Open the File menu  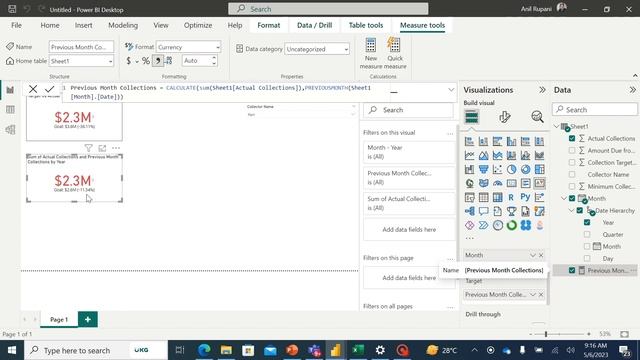[x=16, y=25]
